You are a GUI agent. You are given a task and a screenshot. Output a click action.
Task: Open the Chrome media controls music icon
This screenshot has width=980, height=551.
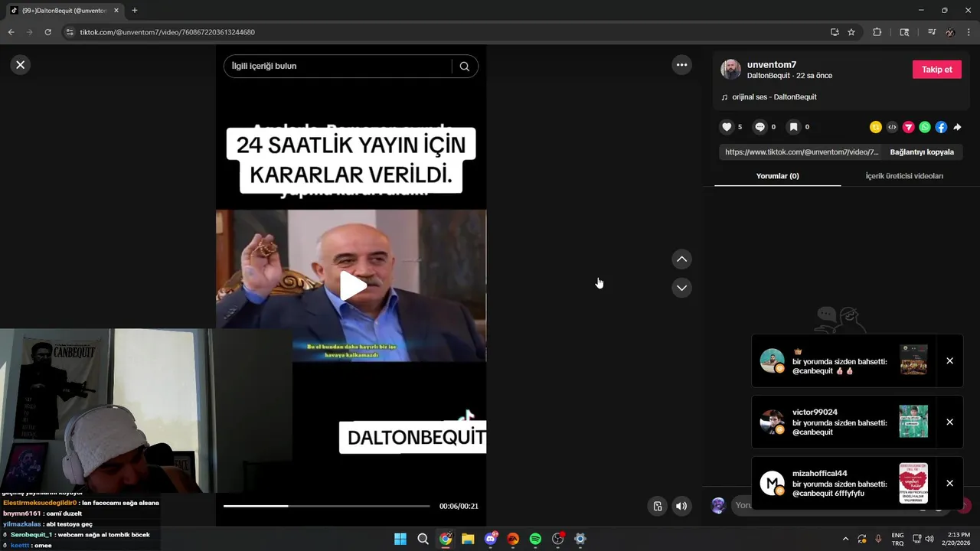coord(932,32)
